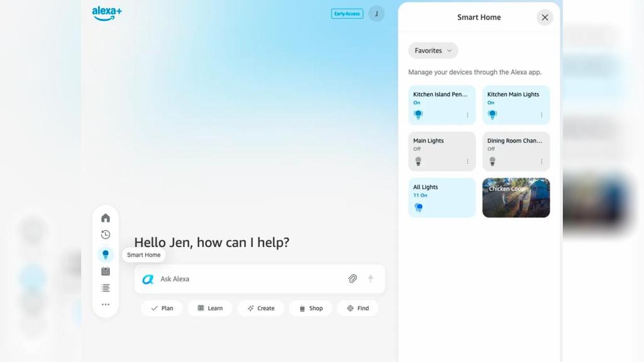Open the Favorites dropdown in Smart Home
This screenshot has width=644, height=362.
pyautogui.click(x=433, y=50)
